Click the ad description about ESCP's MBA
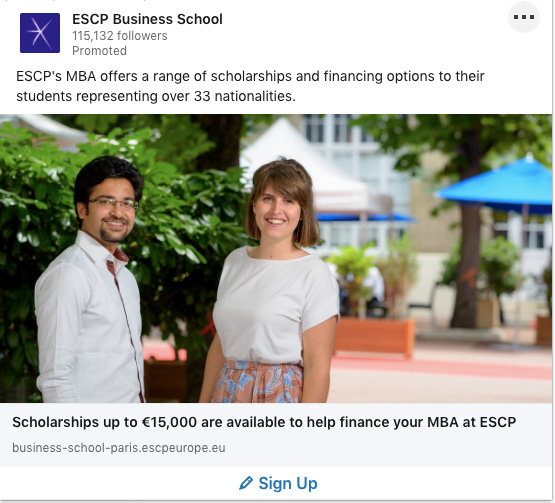555x503 pixels. (x=250, y=86)
